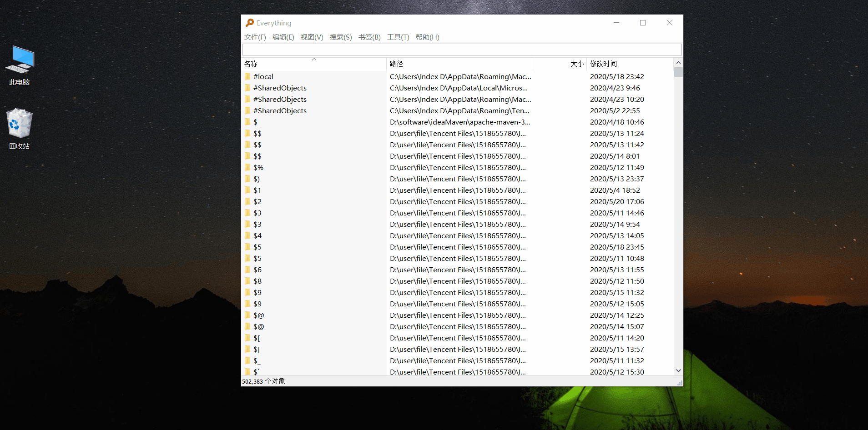Click the date 2020/5/11 14:46

617,213
